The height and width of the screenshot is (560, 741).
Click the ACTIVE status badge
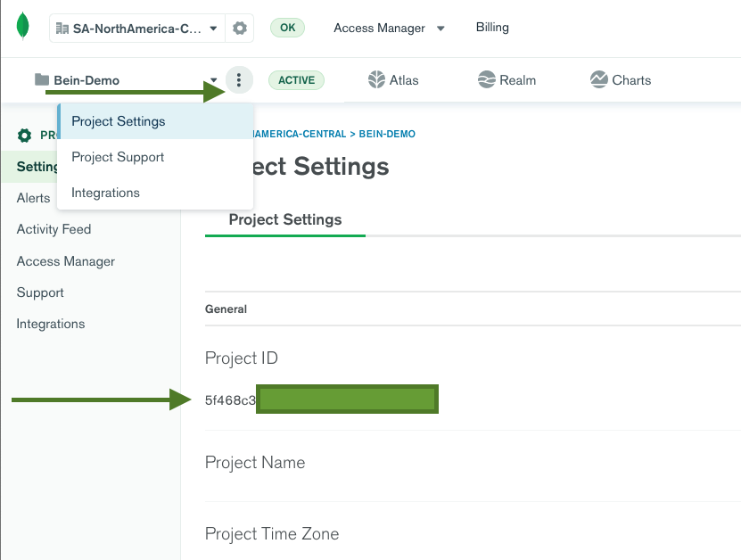(296, 80)
